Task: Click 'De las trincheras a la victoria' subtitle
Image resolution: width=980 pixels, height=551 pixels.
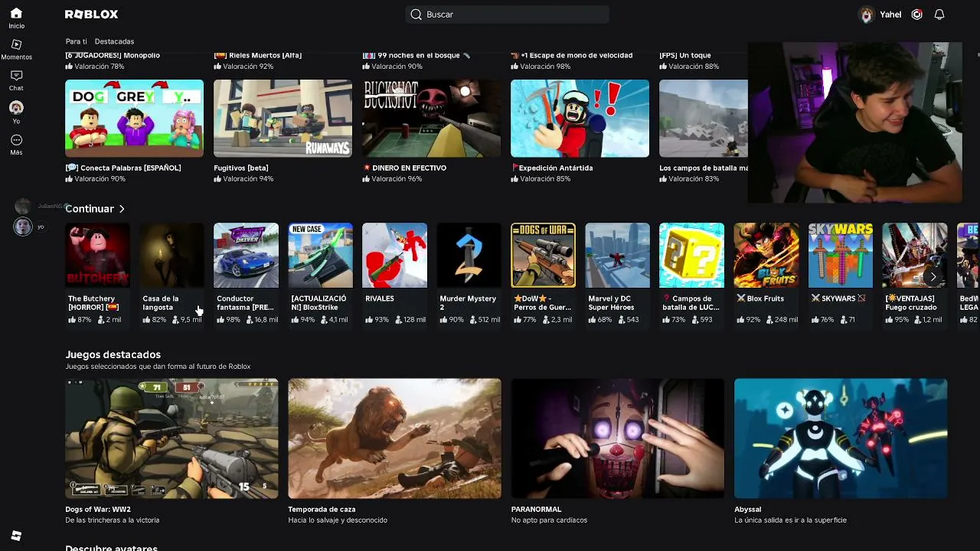Action: pyautogui.click(x=112, y=520)
